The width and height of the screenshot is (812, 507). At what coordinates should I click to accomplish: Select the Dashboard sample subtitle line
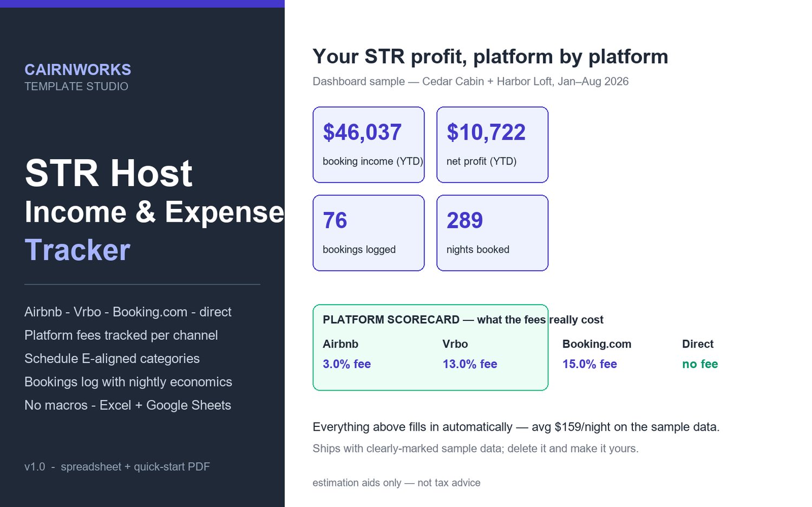point(470,82)
